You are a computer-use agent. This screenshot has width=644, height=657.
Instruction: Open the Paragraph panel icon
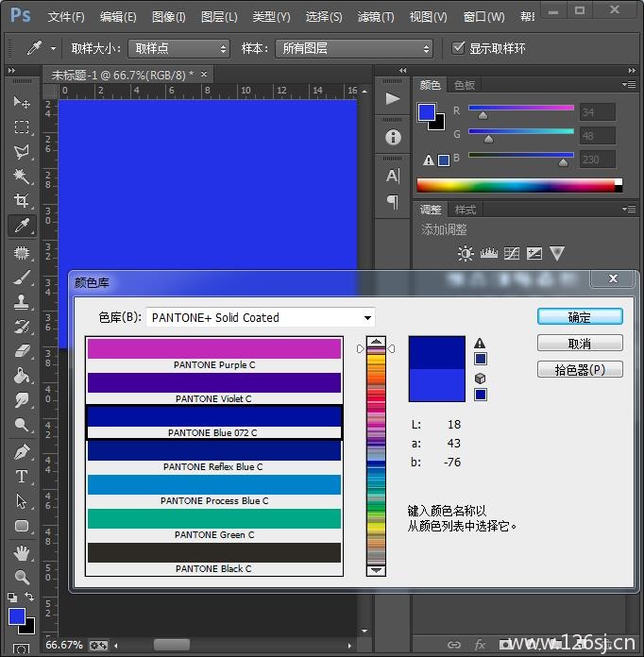click(x=393, y=202)
